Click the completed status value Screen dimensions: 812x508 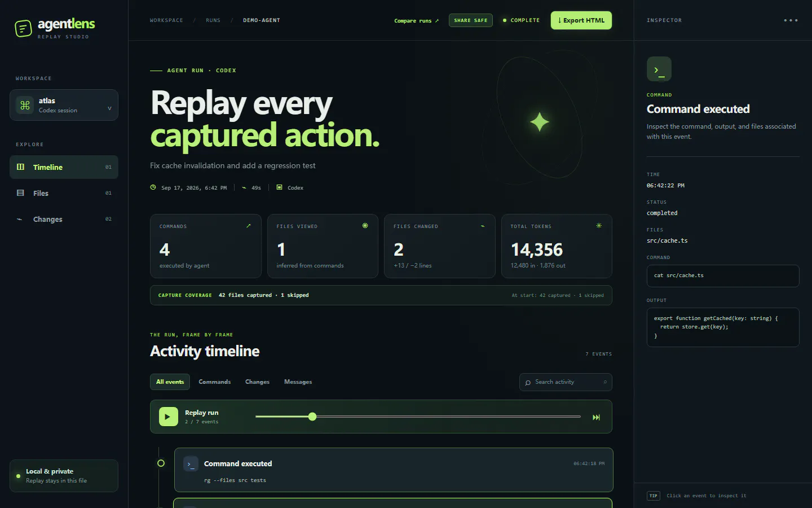point(662,213)
